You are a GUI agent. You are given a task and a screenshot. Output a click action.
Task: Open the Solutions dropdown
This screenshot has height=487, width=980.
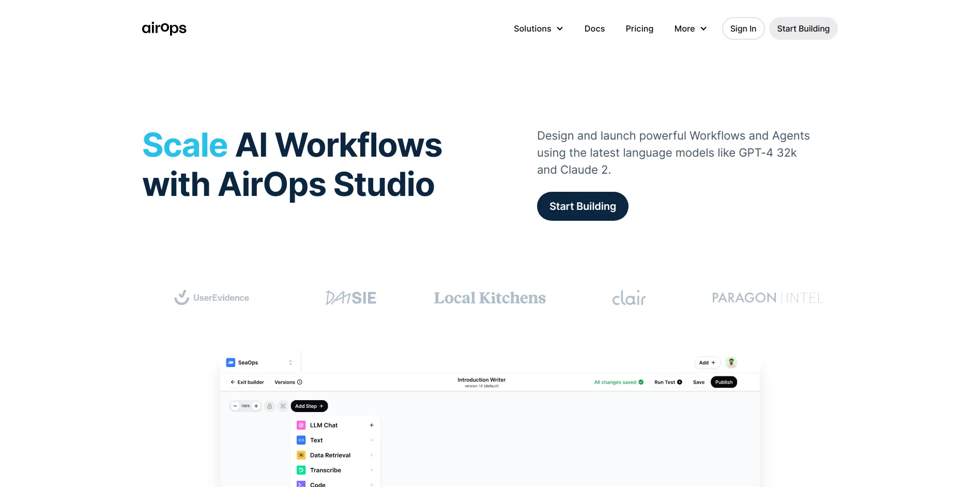coord(538,28)
